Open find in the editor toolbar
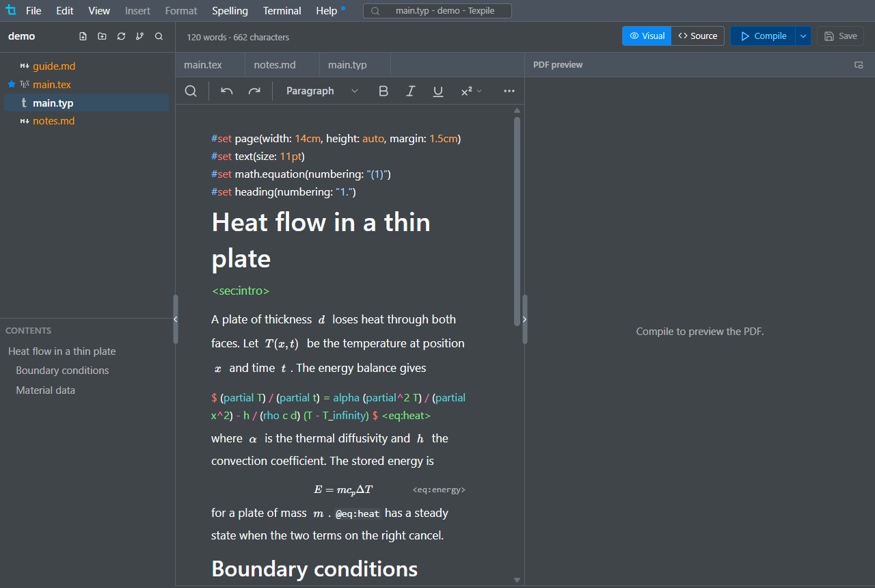The width and height of the screenshot is (875, 588). click(191, 91)
